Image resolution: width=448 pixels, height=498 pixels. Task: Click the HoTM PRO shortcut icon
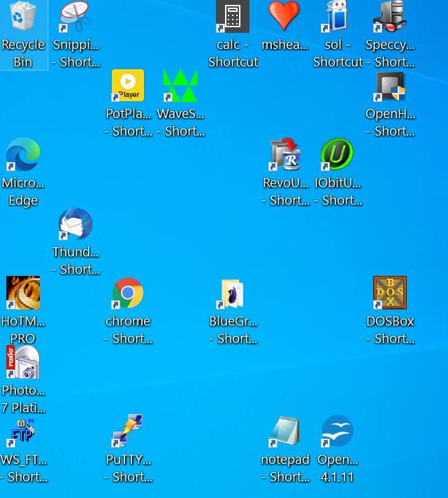click(23, 293)
